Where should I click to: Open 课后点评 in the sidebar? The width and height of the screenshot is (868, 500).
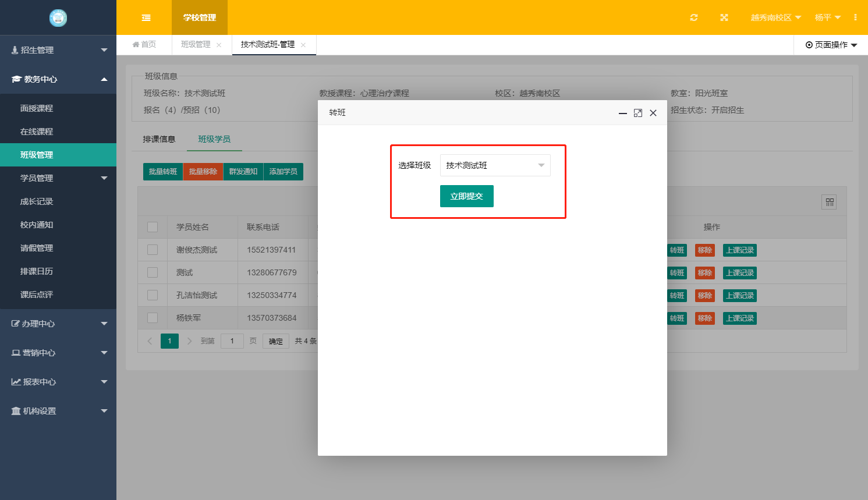pyautogui.click(x=58, y=295)
